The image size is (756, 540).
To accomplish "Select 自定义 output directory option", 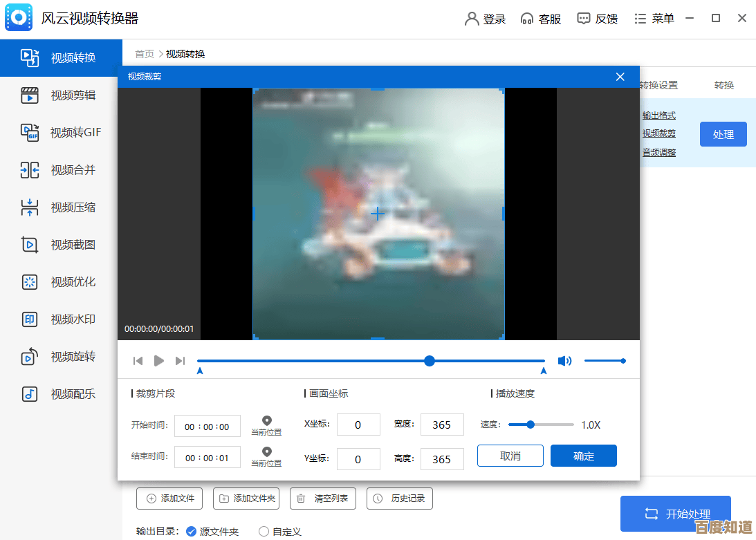I will (x=264, y=532).
